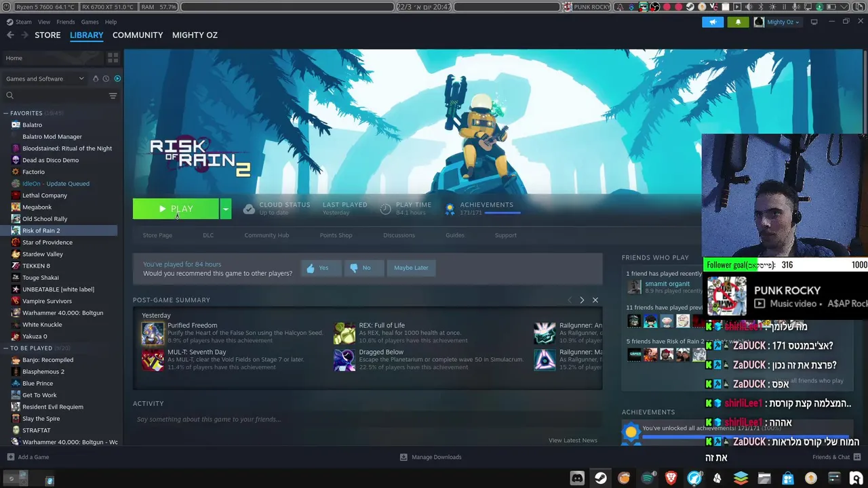Open Spotify from the taskbar
The height and width of the screenshot is (488, 868).
(648, 479)
